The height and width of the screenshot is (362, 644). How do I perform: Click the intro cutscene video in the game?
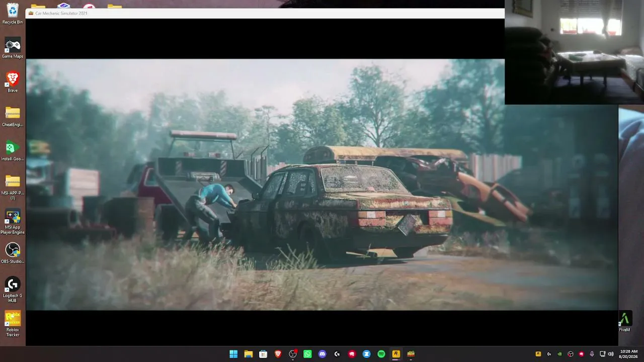[x=322, y=185]
